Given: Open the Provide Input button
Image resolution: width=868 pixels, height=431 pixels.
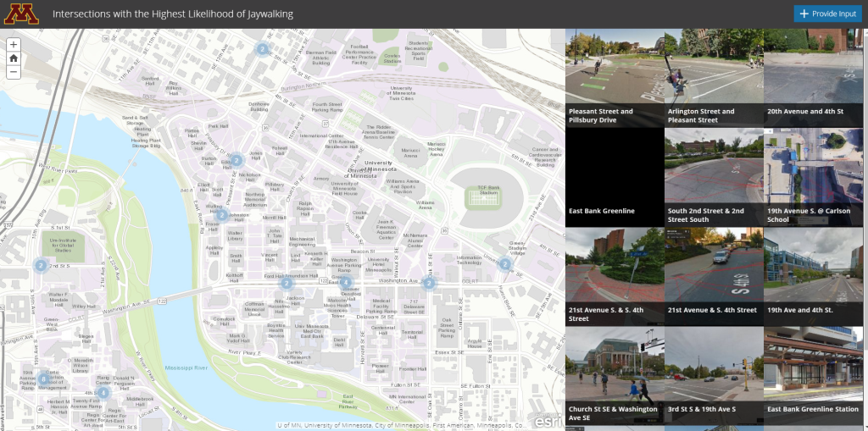Looking at the screenshot, I should click(827, 14).
